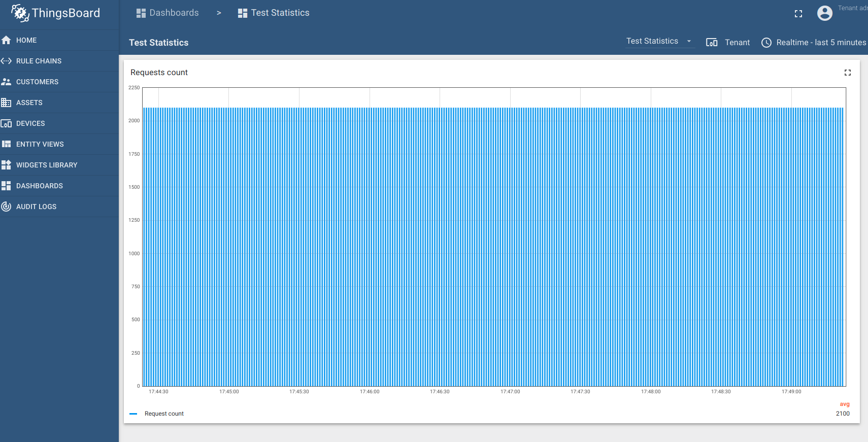The height and width of the screenshot is (442, 868).
Task: Click the Widgets Library icon
Action: pos(6,165)
